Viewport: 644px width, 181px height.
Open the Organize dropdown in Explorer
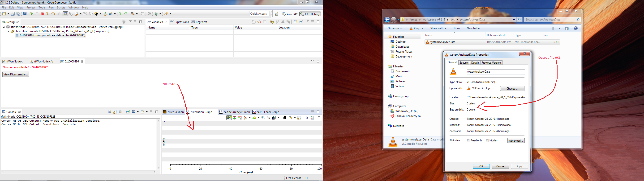(395, 28)
